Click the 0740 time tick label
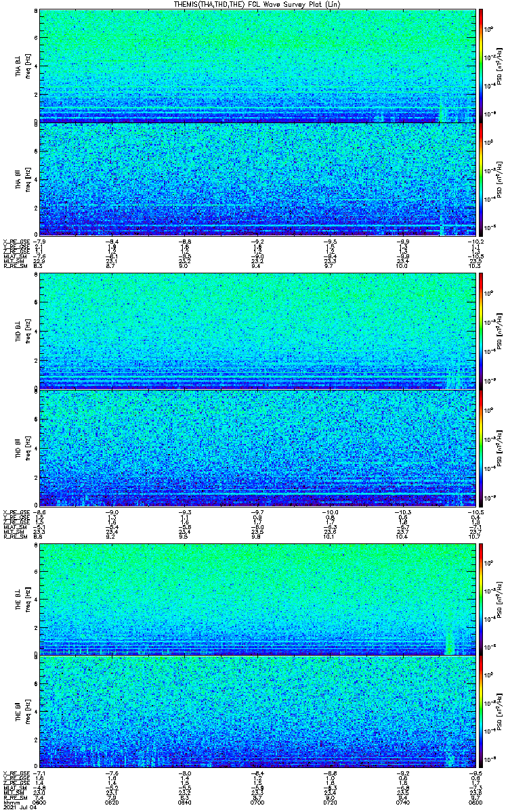This screenshot has height=812, width=508. 402,803
